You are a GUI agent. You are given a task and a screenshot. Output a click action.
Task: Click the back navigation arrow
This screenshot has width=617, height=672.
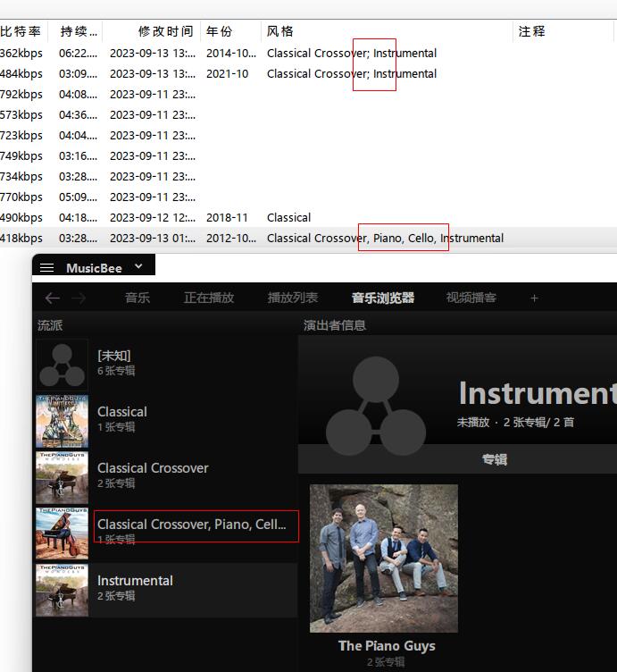pyautogui.click(x=53, y=298)
